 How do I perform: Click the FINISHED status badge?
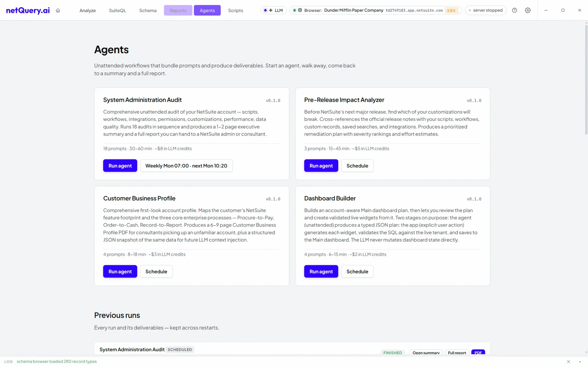point(392,353)
